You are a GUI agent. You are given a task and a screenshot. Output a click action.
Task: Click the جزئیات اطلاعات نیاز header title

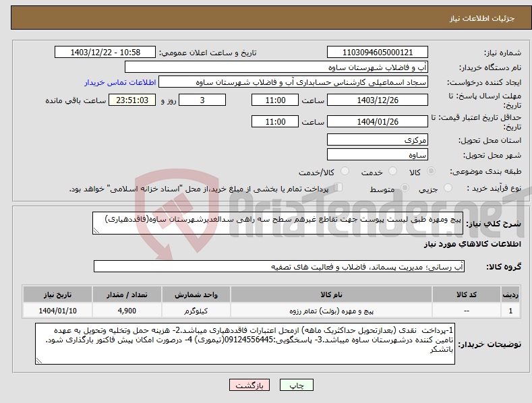pos(482,18)
